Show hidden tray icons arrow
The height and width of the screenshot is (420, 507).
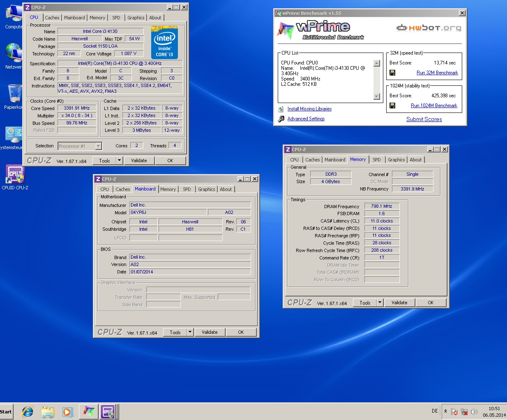[445, 411]
